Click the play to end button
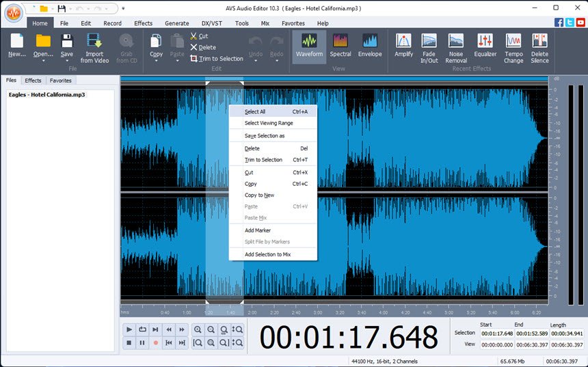Viewport: 588px width, 367px height. point(155,329)
